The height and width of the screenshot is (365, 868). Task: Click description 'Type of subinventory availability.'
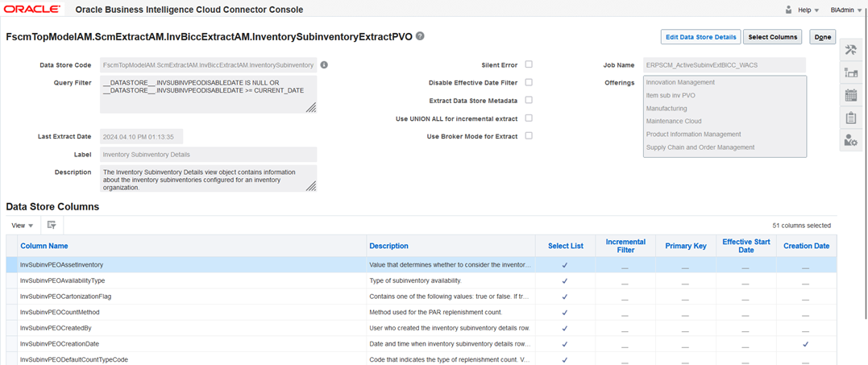pos(415,280)
